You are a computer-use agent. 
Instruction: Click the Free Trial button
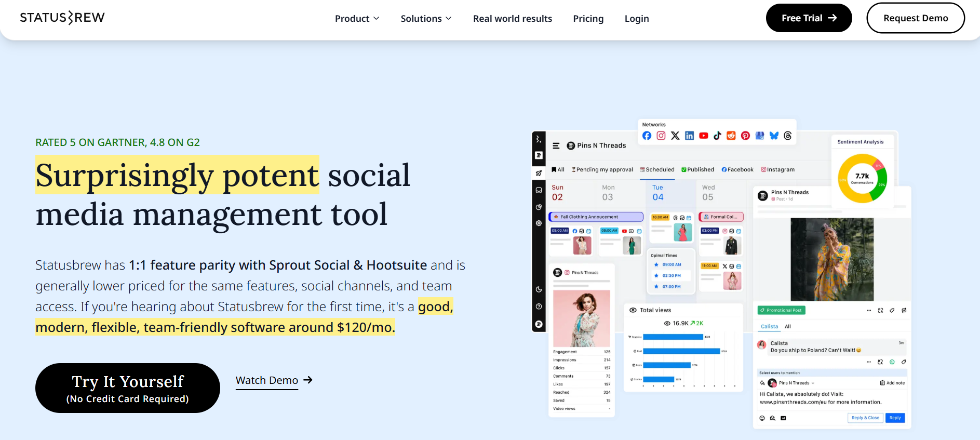coord(809,18)
